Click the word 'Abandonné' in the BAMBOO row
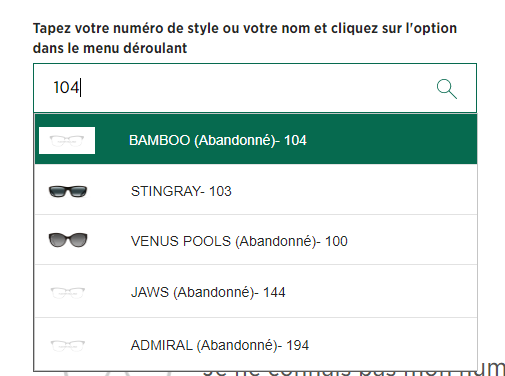 tap(235, 140)
